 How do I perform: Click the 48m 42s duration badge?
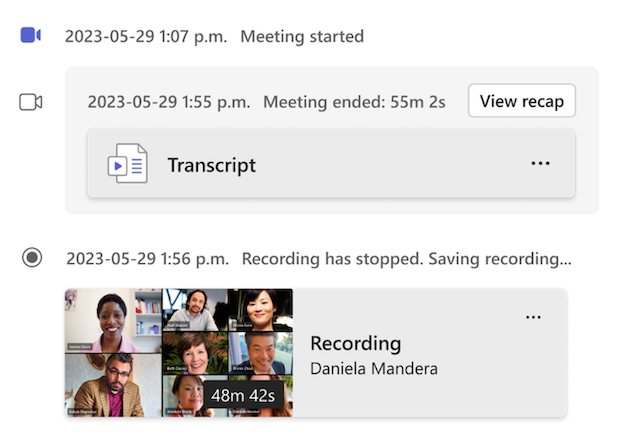243,395
